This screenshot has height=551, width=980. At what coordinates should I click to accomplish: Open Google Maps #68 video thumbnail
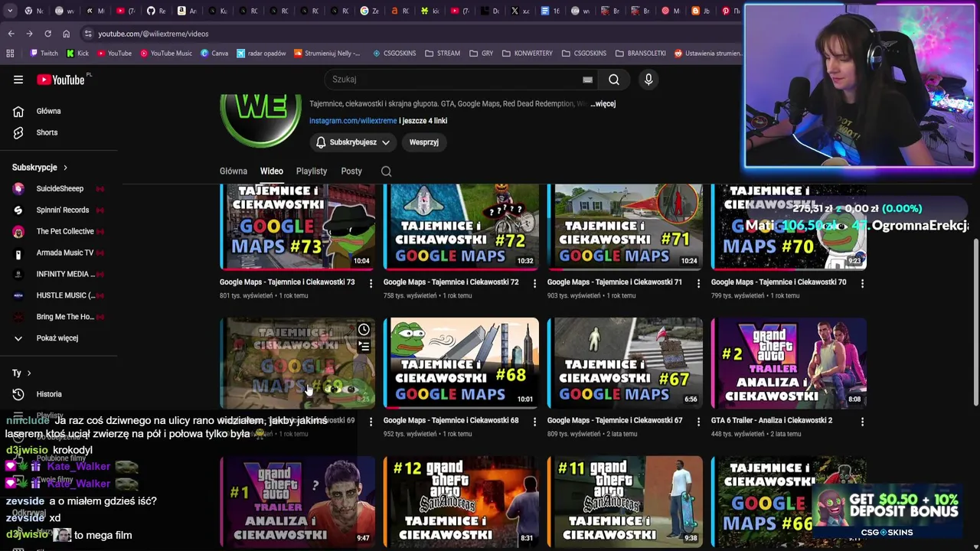click(462, 363)
